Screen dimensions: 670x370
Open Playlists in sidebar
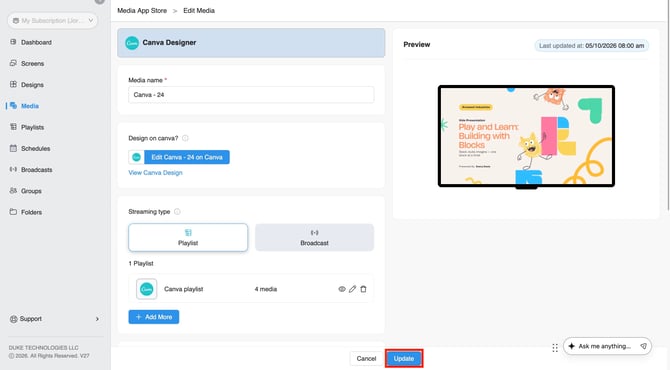32,127
